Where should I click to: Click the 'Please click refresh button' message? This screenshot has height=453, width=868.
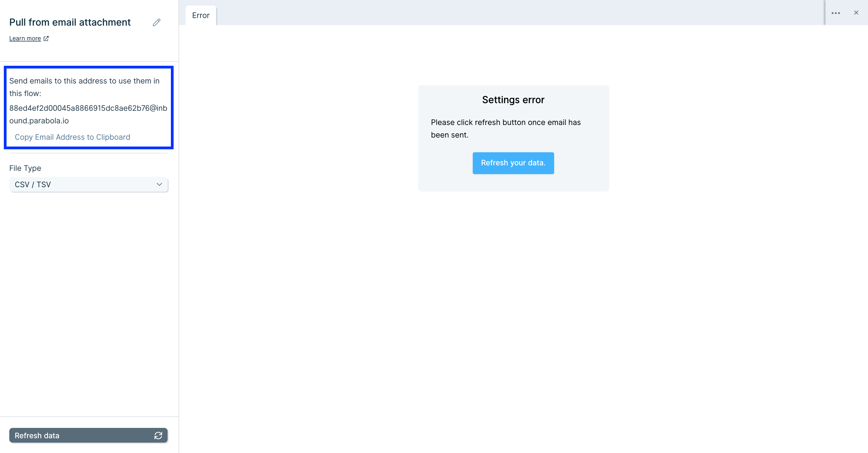pos(506,129)
